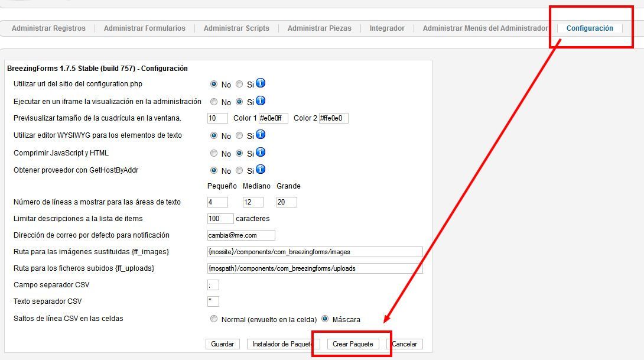The width and height of the screenshot is (644, 360).
Task: Open Administrar Formularios tab
Action: 145,28
